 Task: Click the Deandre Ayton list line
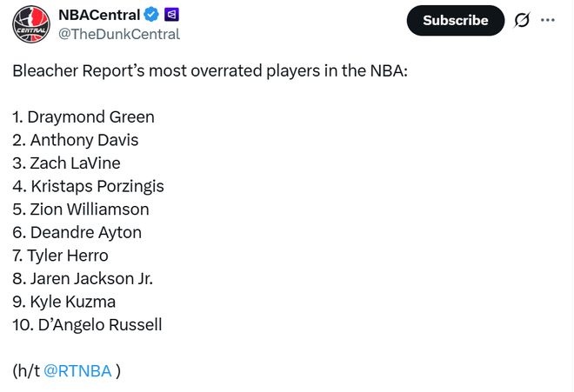coord(77,232)
